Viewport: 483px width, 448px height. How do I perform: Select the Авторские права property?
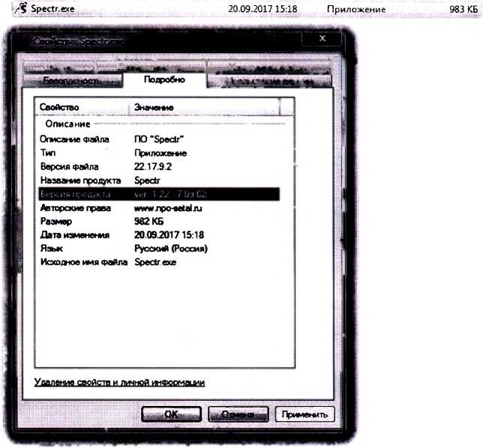tap(76, 208)
